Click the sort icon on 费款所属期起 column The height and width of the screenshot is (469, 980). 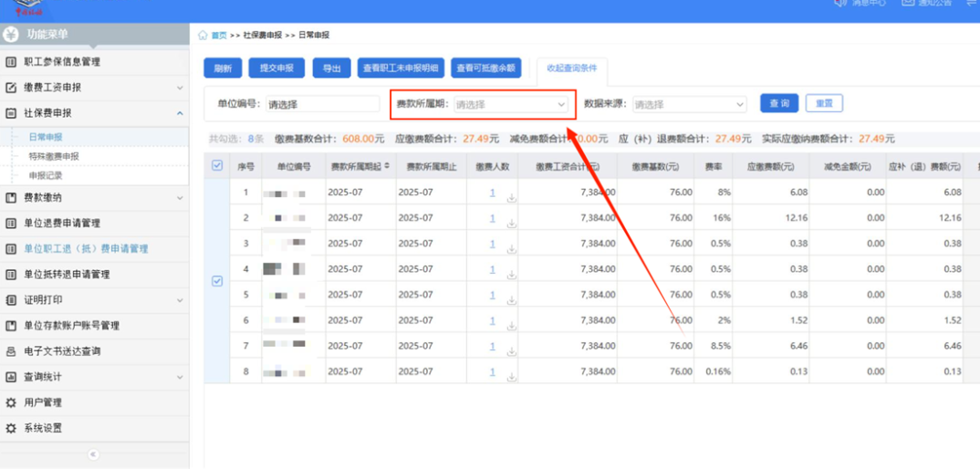tap(386, 167)
